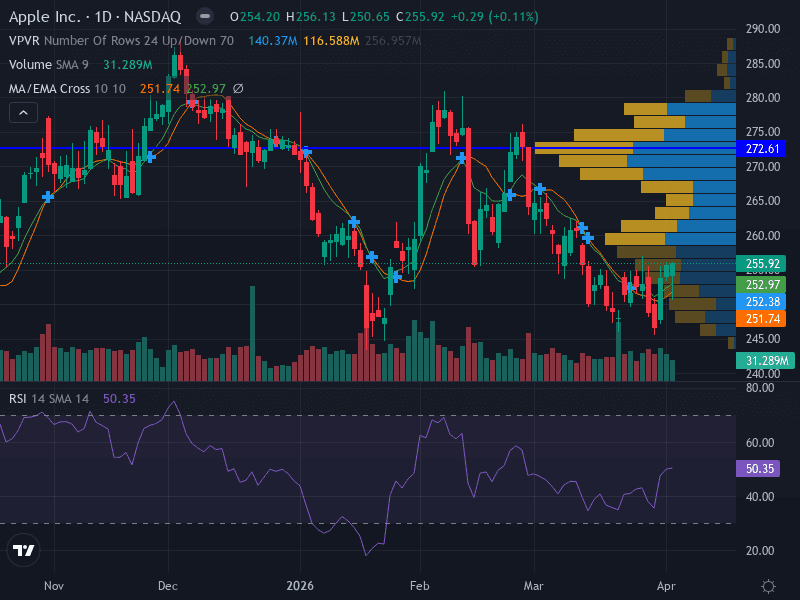Click the VPVR down volume 116.588M value
This screenshot has width=800, height=600.
pyautogui.click(x=331, y=40)
